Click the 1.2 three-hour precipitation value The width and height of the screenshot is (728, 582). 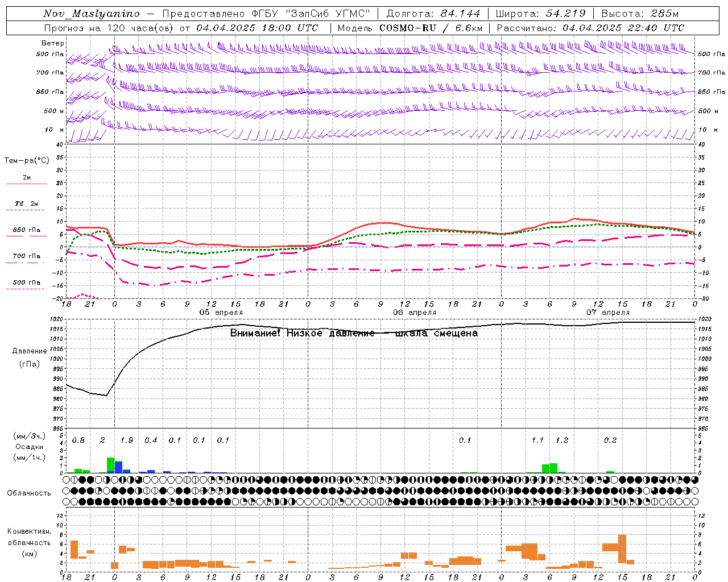point(562,440)
